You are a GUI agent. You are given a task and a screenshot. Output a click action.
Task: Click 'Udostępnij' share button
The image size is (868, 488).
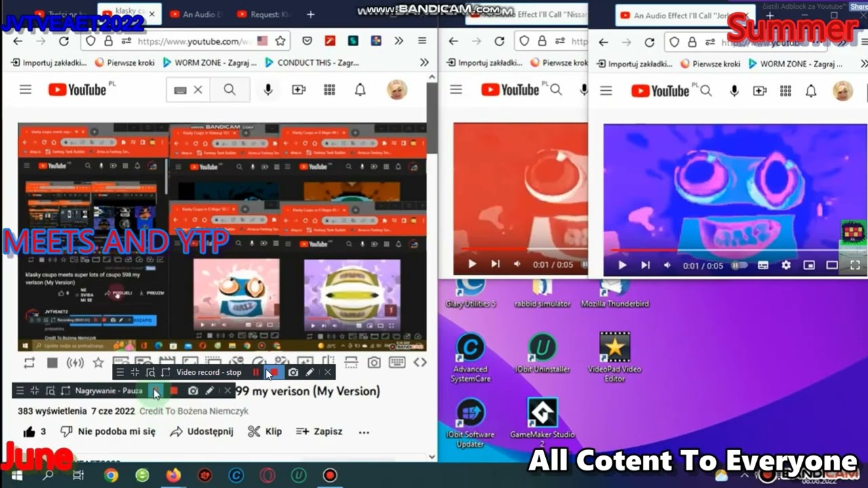(x=201, y=431)
